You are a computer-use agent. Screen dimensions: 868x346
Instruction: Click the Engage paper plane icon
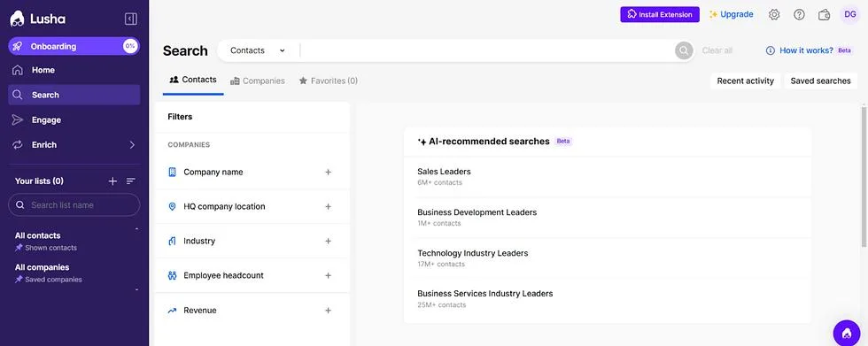pos(18,120)
